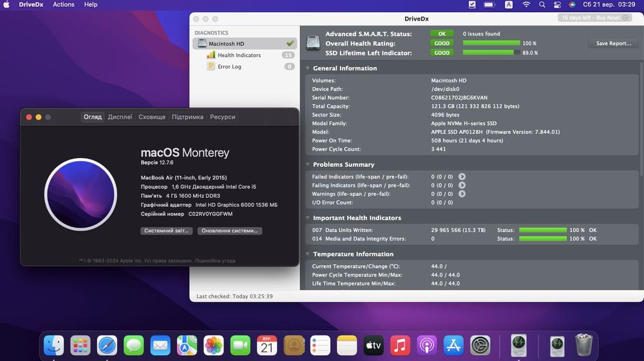Launch Safari from the dock
Viewport: 644px width, 361px height.
107,345
